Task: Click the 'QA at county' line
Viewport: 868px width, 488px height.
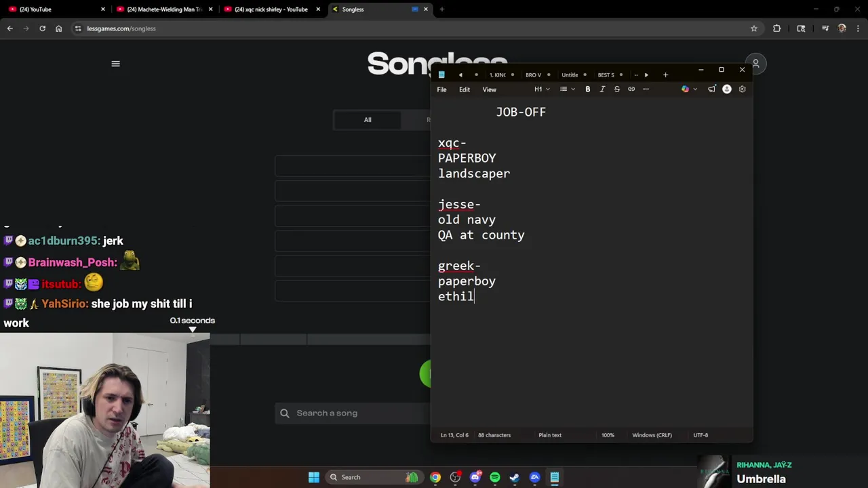Action: (481, 235)
